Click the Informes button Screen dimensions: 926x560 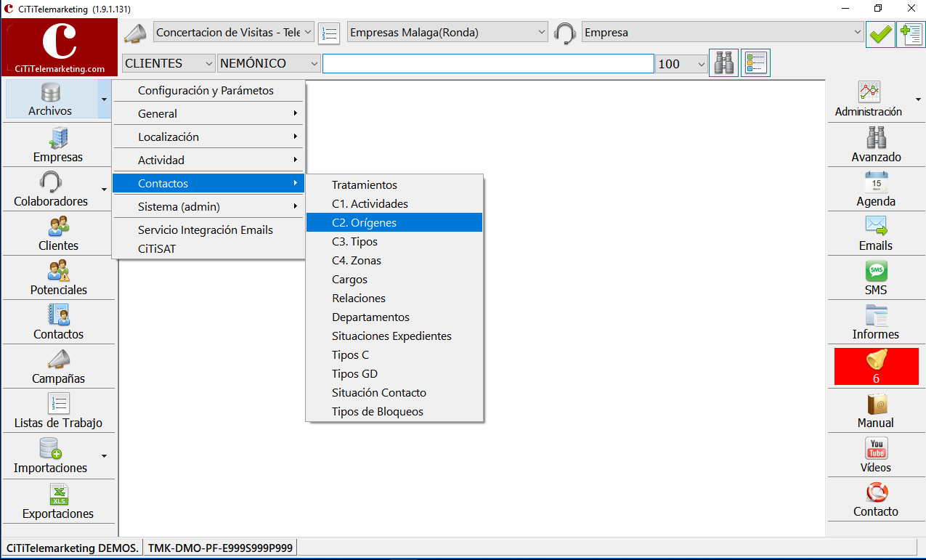[876, 322]
